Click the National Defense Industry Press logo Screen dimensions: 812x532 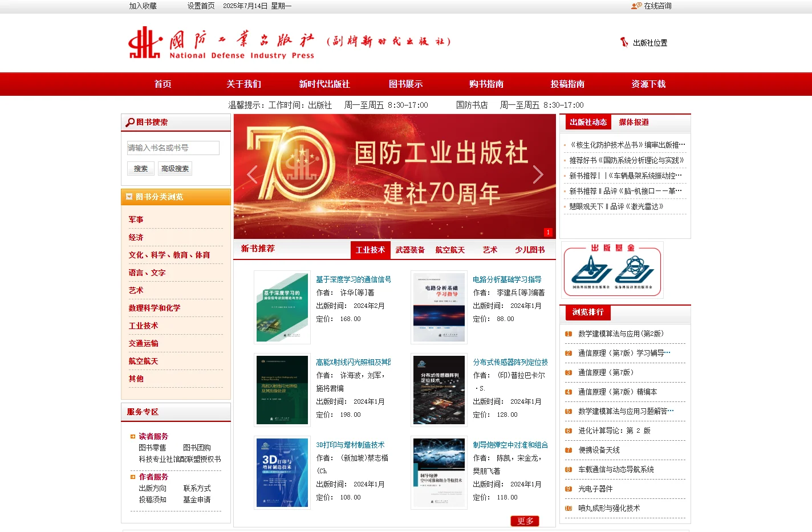(290, 42)
